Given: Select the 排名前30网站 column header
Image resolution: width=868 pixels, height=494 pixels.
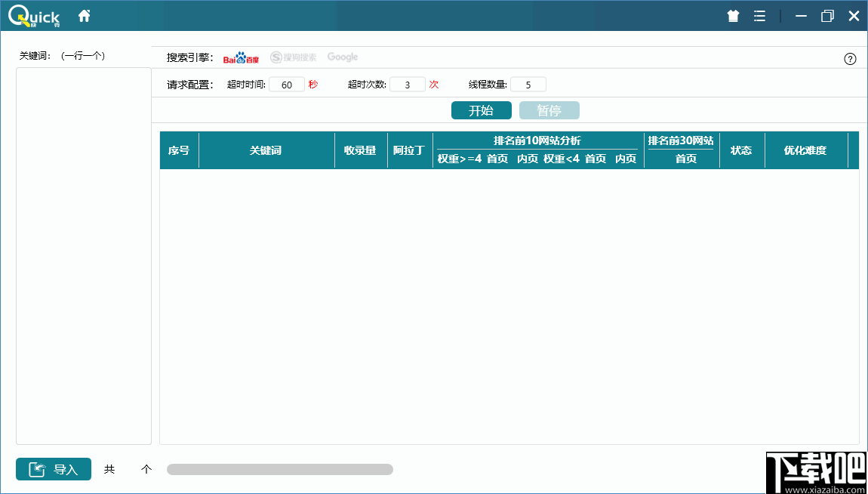Looking at the screenshot, I should click(680, 142).
